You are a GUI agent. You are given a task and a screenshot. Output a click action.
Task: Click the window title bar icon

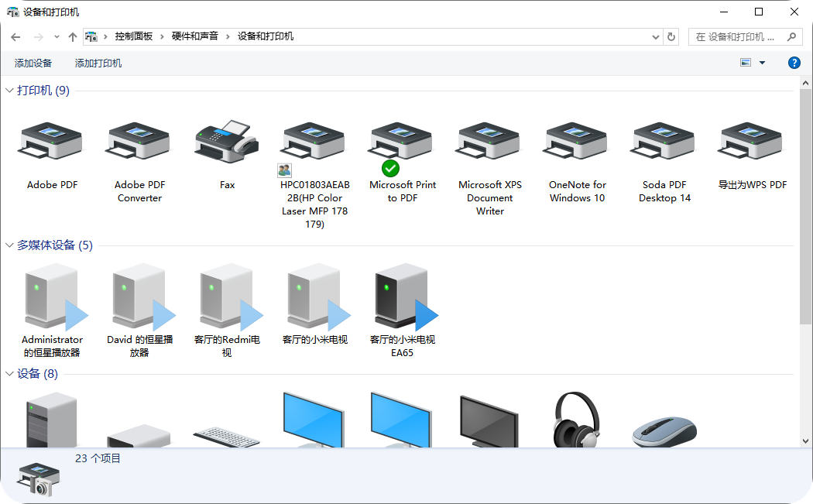click(13, 12)
